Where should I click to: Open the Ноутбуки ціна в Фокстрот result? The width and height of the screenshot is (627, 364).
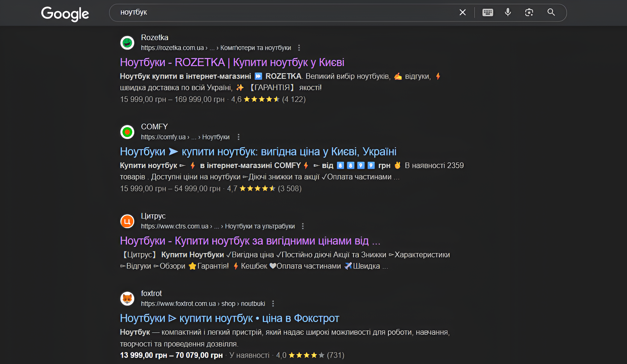pos(229,318)
